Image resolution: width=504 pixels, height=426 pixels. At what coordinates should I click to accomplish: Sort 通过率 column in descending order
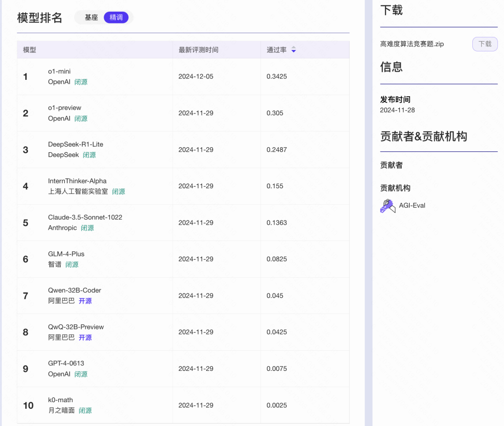tap(294, 51)
